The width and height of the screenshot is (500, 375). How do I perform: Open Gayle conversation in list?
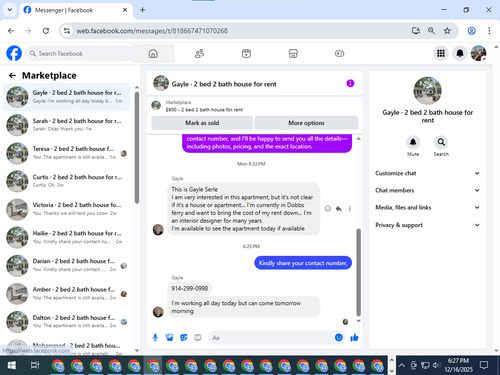66,97
